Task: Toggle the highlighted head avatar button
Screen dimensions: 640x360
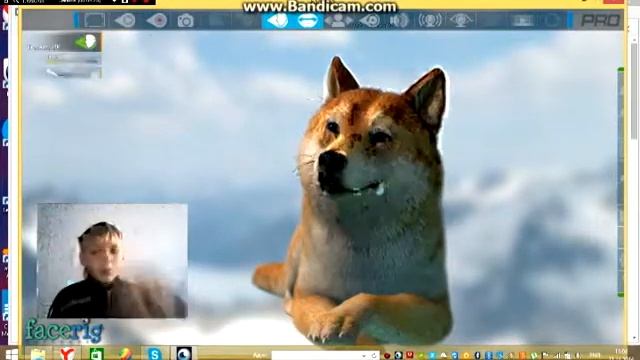Action: (x=278, y=20)
